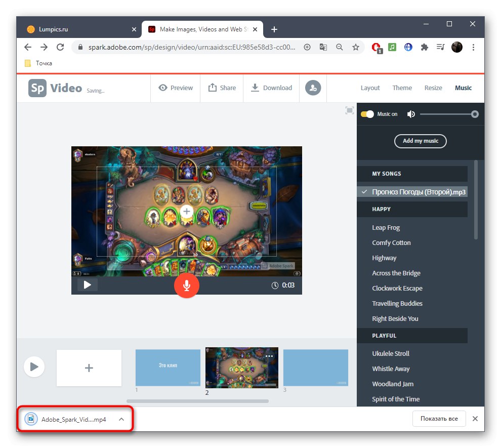Select the Highway song

pos(384,258)
